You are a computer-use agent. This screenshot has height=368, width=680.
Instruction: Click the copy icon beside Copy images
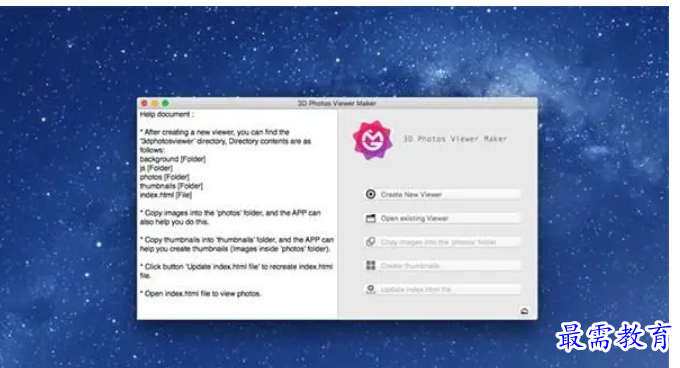(371, 242)
